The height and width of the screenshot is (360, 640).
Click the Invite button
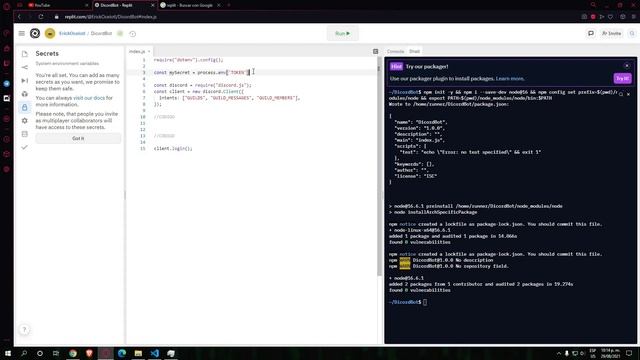(x=611, y=33)
